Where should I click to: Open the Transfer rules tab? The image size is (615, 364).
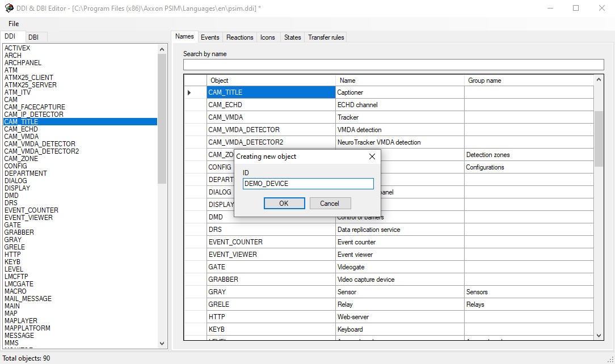coord(326,37)
